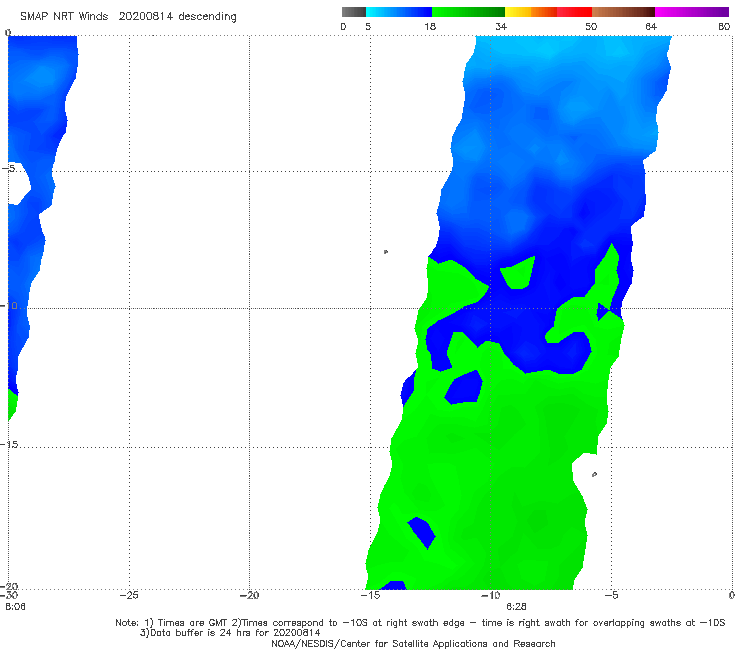This screenshot has height=650, width=740.
Task: Click the red segment of the color bar
Action: [574, 12]
